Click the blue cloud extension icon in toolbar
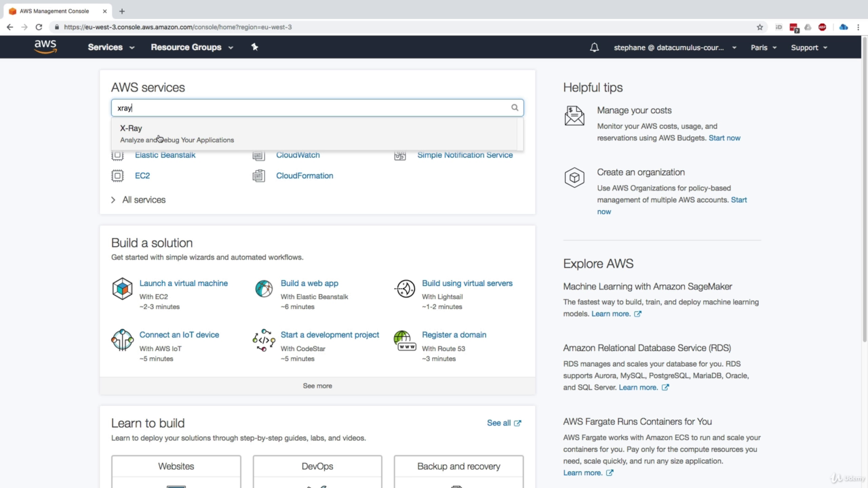868x488 pixels. (x=844, y=27)
